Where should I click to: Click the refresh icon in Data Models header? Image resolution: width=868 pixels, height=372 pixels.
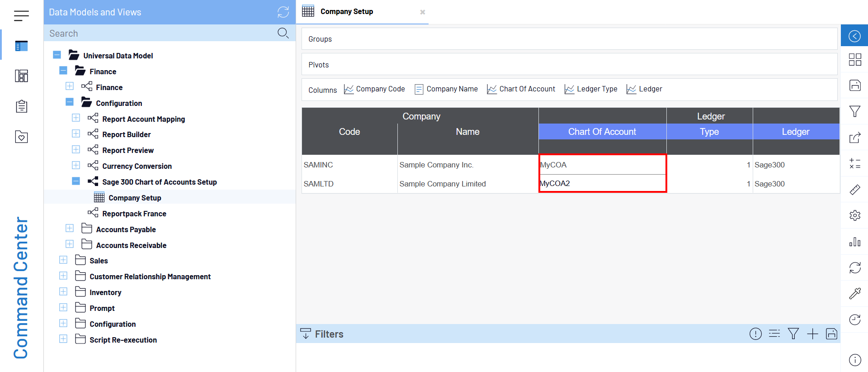coord(283,12)
